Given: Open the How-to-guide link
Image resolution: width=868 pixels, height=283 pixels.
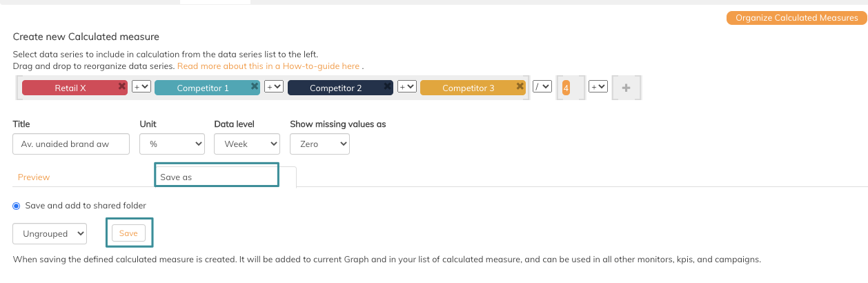Looking at the screenshot, I should coord(269,66).
